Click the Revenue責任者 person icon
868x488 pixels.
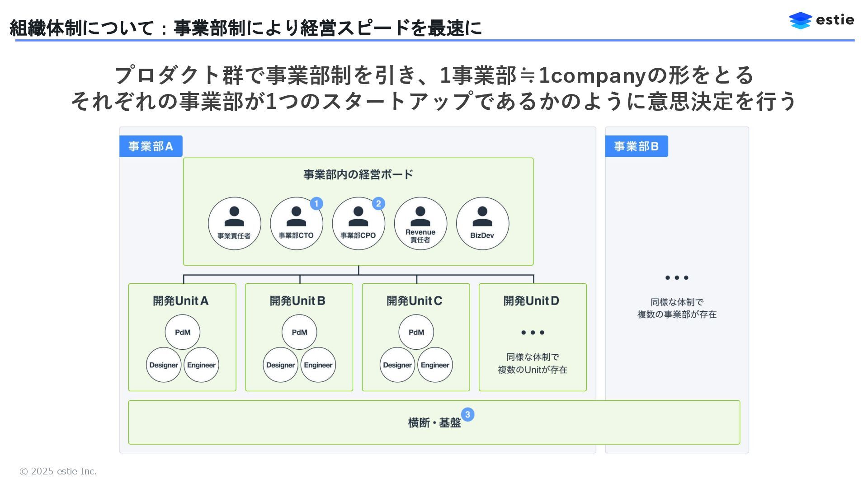point(420,216)
